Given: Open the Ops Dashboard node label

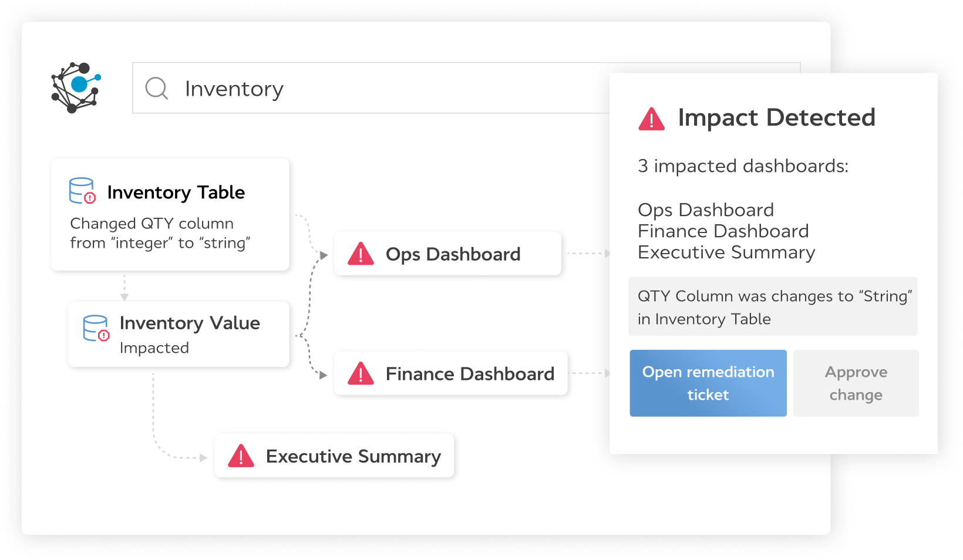Looking at the screenshot, I should coord(453,254).
